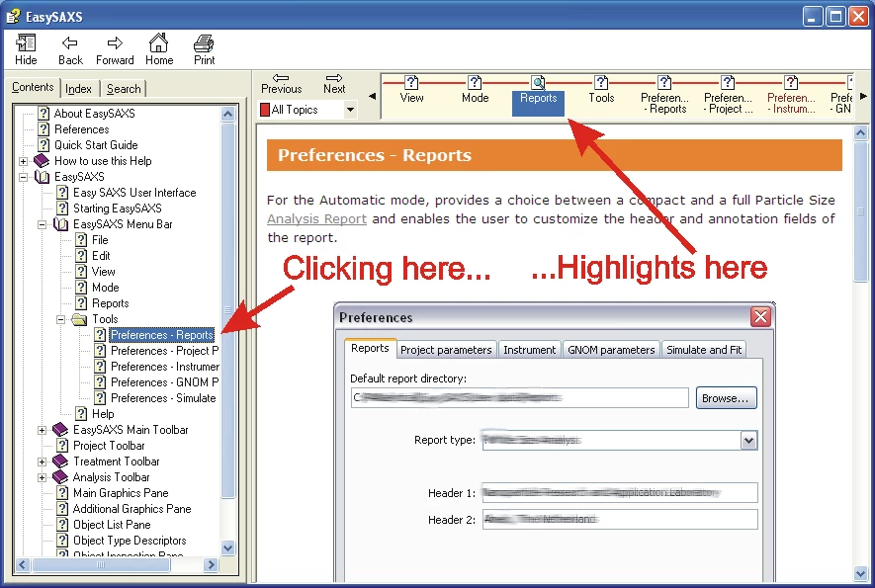Select Instrument tab in Preferences
This screenshot has height=588, width=875.
click(x=530, y=350)
